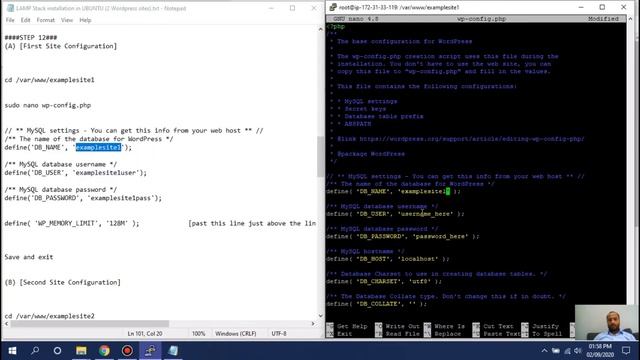Viewport: 640px width, 360px height.
Task: Click 'password_here' value in nano terminal
Action: pos(440,236)
